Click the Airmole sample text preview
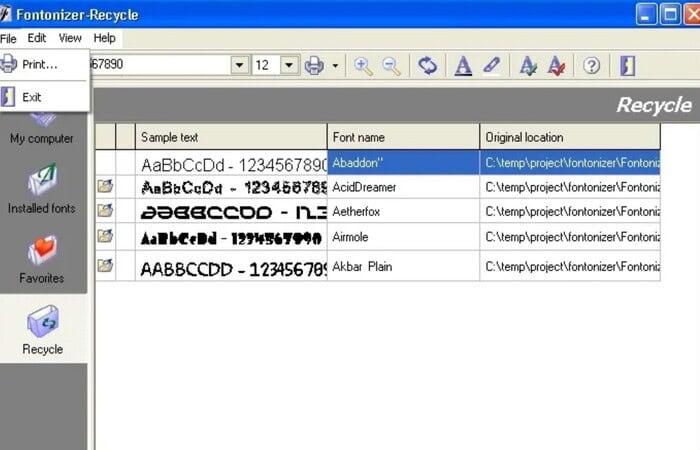 (x=231, y=238)
